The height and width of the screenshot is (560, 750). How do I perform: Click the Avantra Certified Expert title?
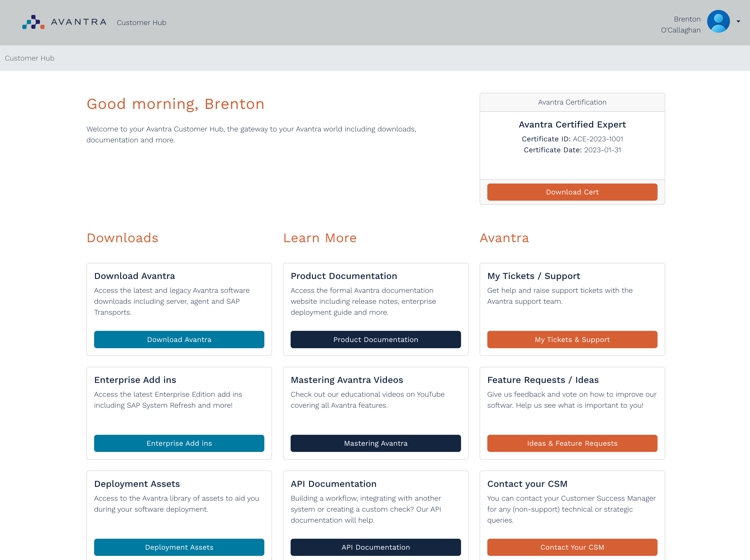point(572,124)
